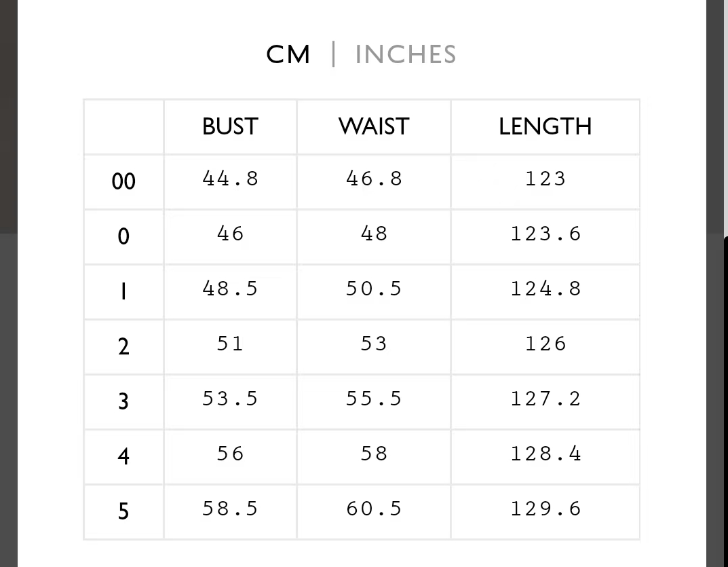The image size is (728, 567).
Task: Select the size 00 row label
Action: (123, 181)
